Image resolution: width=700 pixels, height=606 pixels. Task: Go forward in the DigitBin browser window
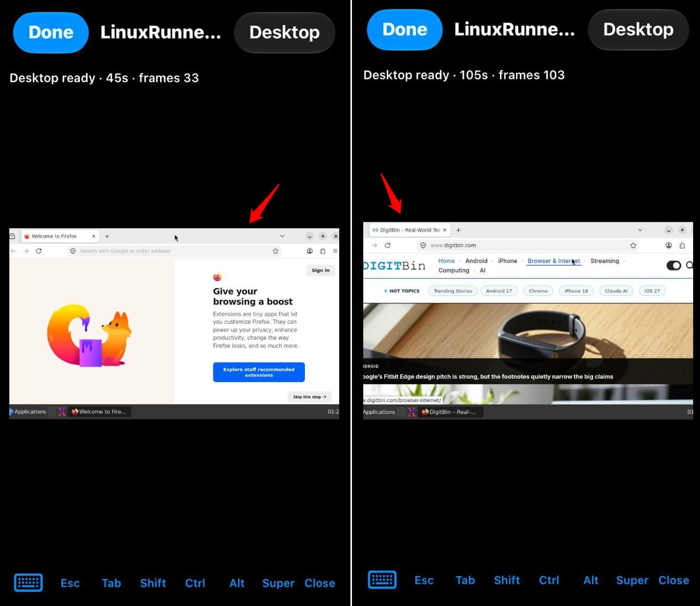(x=375, y=245)
